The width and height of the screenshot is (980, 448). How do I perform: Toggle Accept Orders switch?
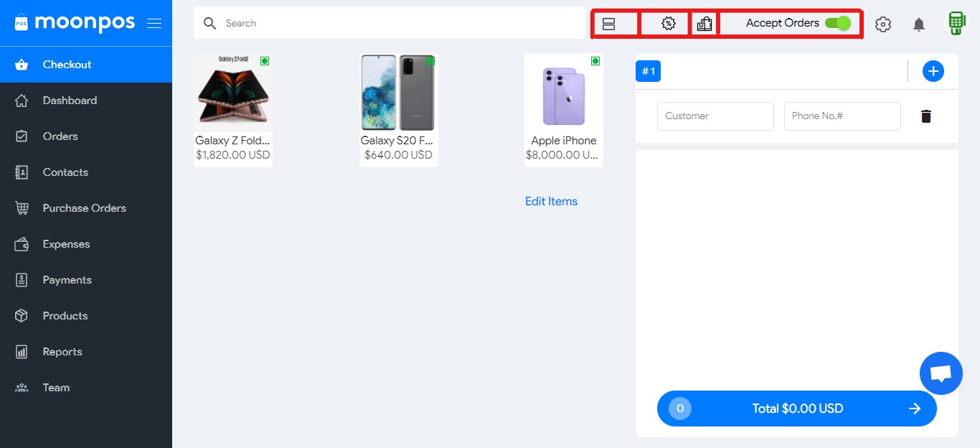click(837, 23)
